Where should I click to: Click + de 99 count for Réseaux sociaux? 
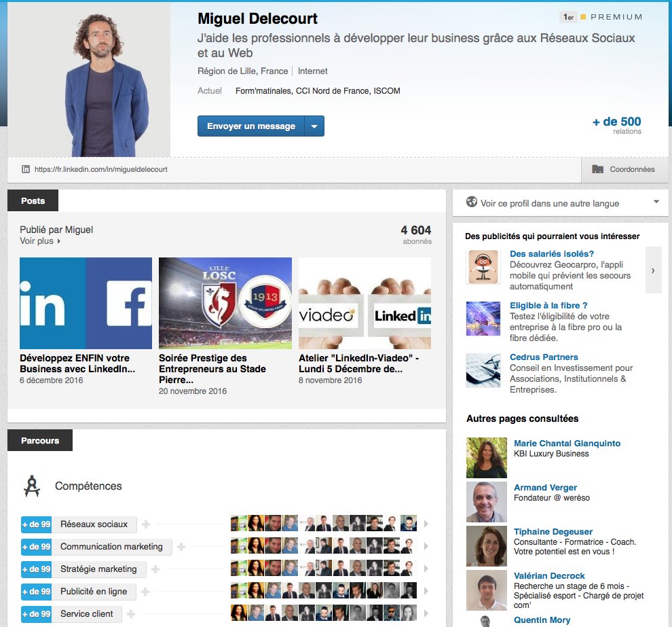pos(37,524)
